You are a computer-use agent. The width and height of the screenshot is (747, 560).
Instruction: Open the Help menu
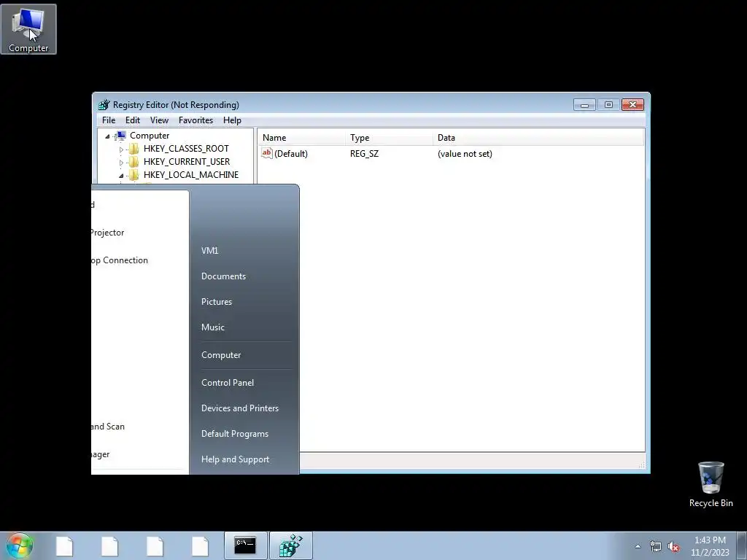[x=232, y=120]
